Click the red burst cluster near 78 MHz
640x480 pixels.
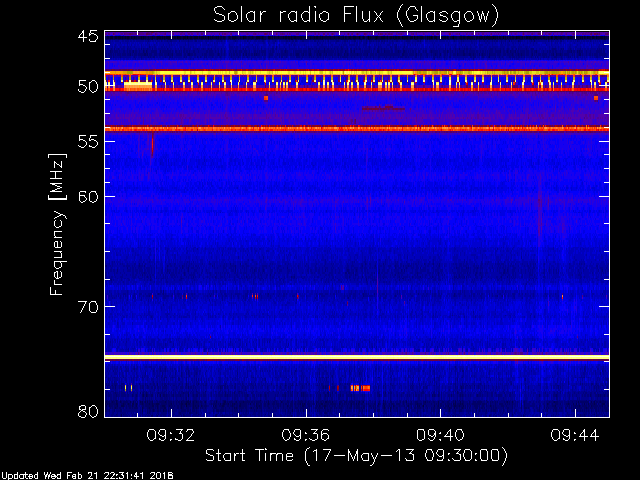pyautogui.click(x=360, y=388)
